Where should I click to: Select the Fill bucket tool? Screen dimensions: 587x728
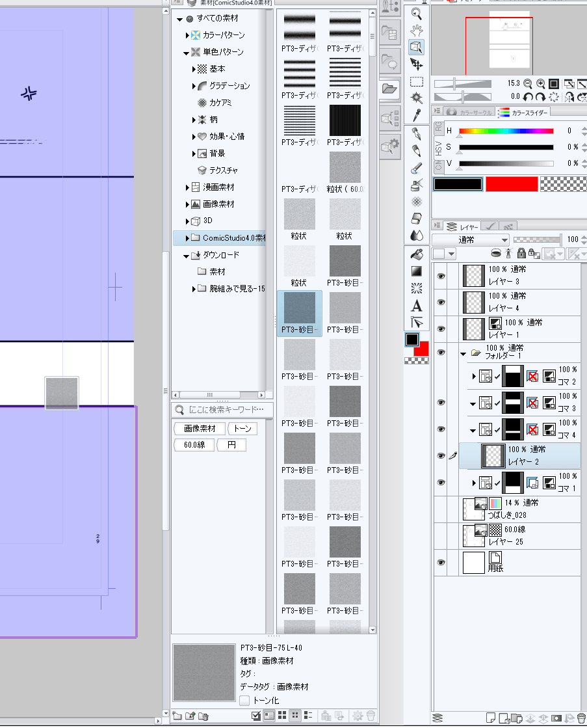click(x=417, y=254)
